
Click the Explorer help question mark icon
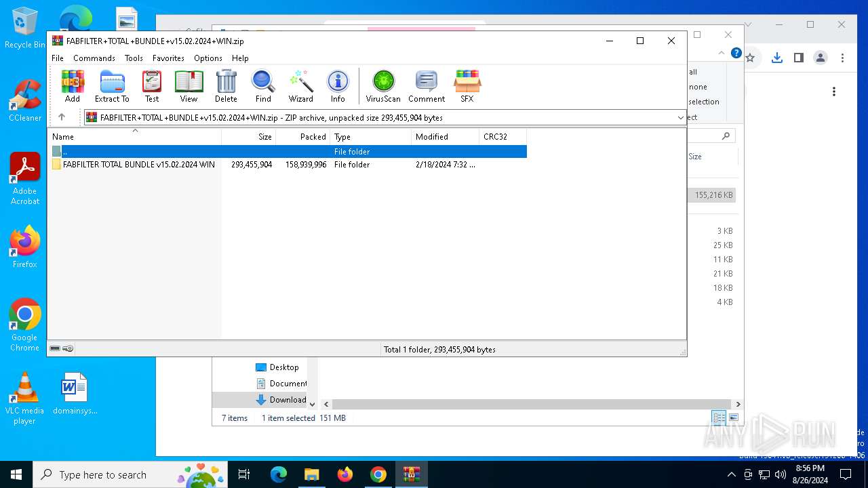coord(736,54)
